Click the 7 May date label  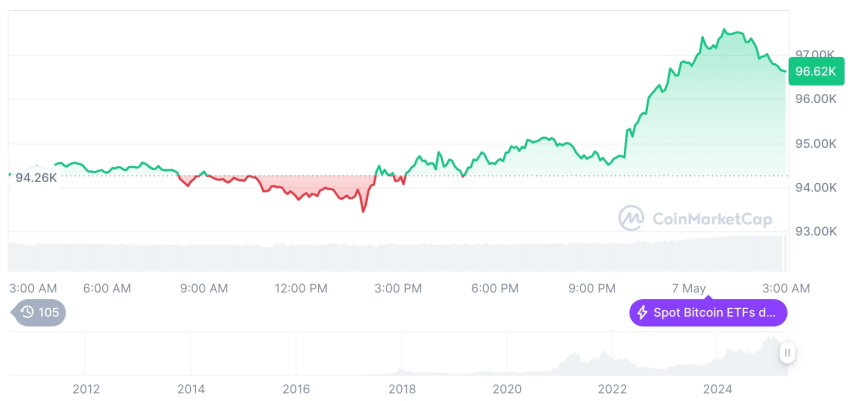[x=690, y=288]
